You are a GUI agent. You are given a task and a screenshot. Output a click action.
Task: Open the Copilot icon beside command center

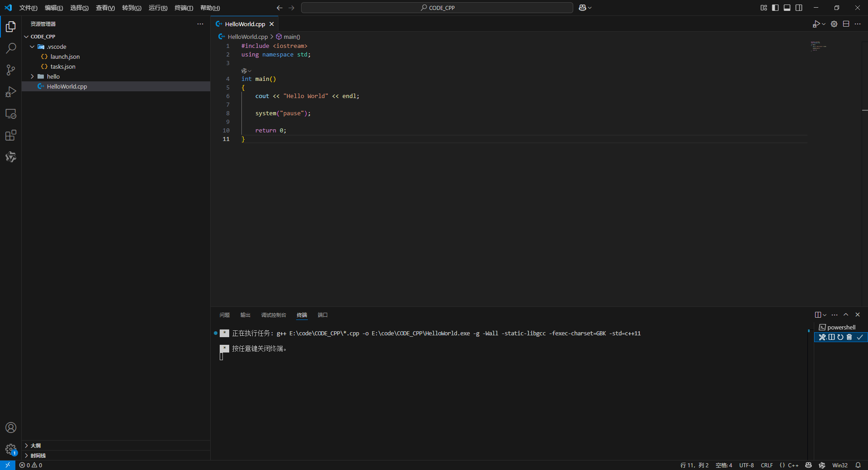click(582, 8)
